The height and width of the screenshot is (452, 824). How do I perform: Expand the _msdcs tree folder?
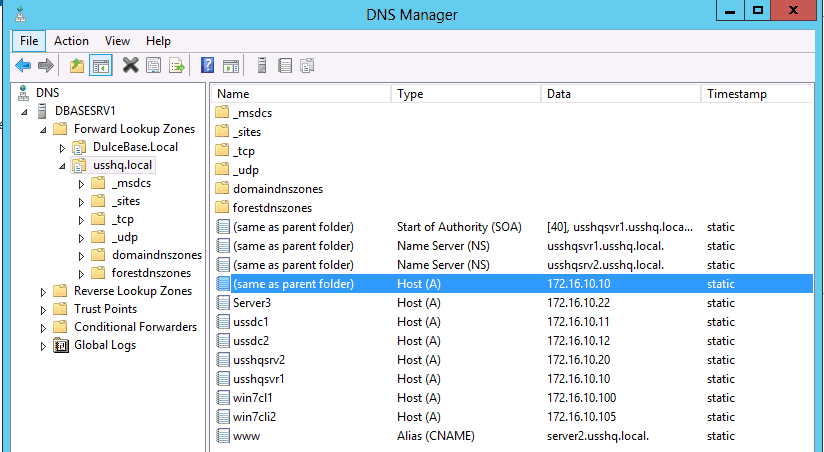81,184
